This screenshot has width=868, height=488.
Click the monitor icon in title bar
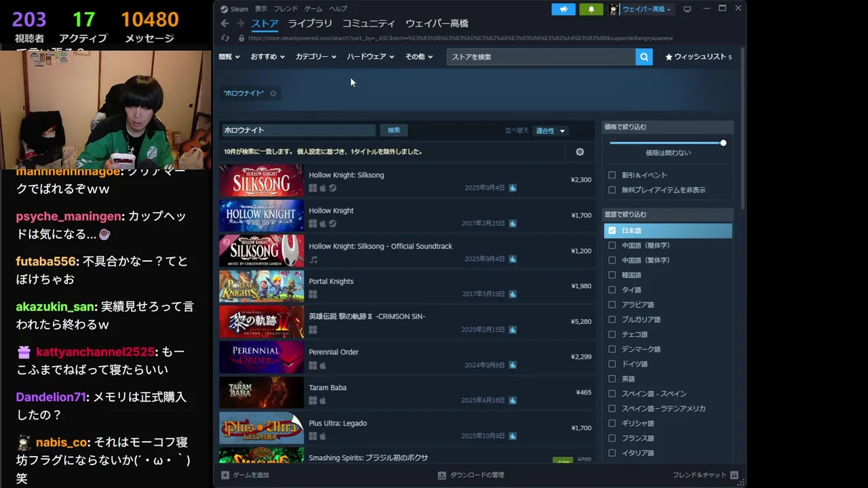(x=687, y=9)
